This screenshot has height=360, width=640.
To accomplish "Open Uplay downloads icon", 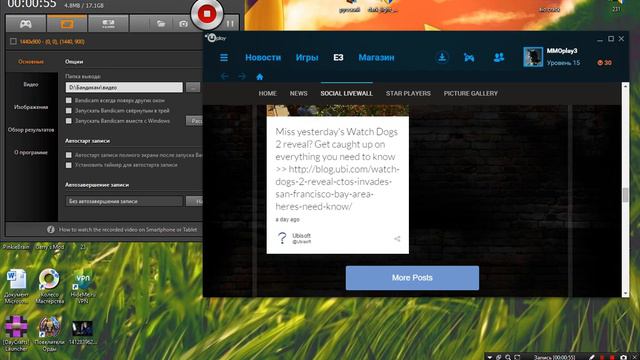I will coord(442,57).
